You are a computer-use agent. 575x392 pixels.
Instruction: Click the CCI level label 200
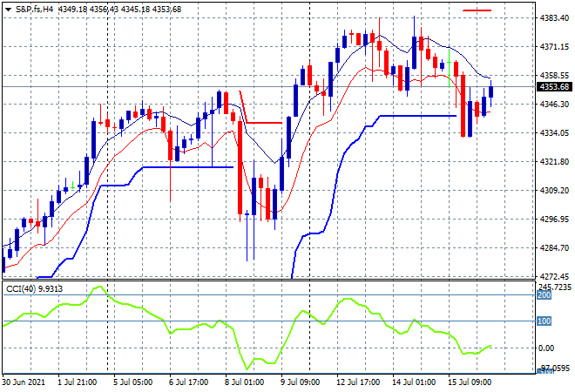pyautogui.click(x=545, y=295)
